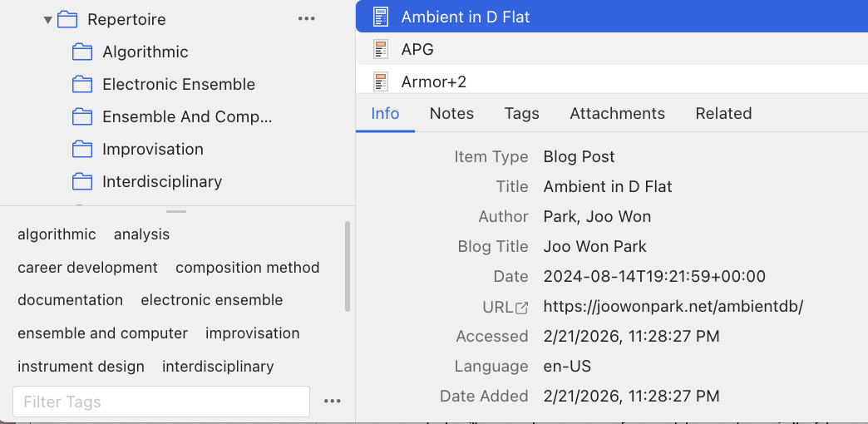Click the Filter Tags search field
Viewport: 868px width, 424px height.
tap(161, 402)
